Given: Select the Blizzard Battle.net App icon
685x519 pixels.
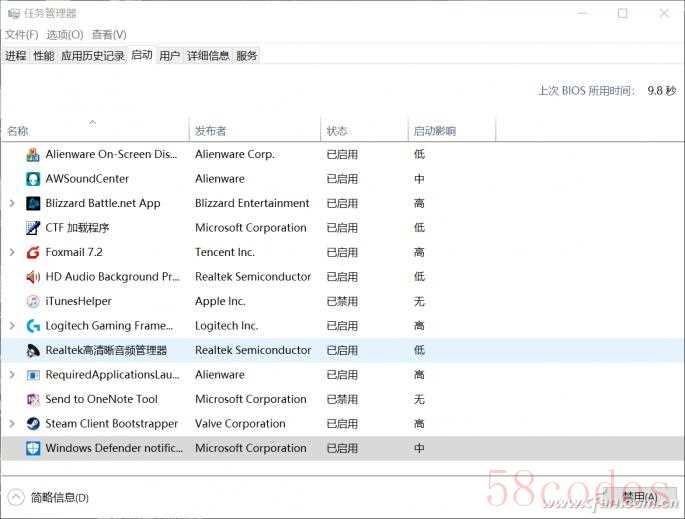Looking at the screenshot, I should (33, 203).
